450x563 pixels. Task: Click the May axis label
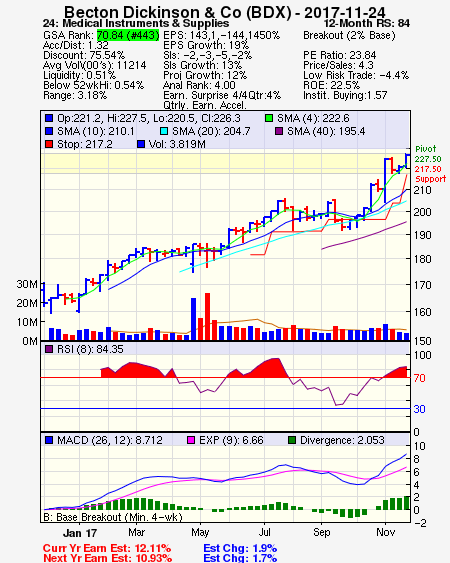tap(200, 532)
